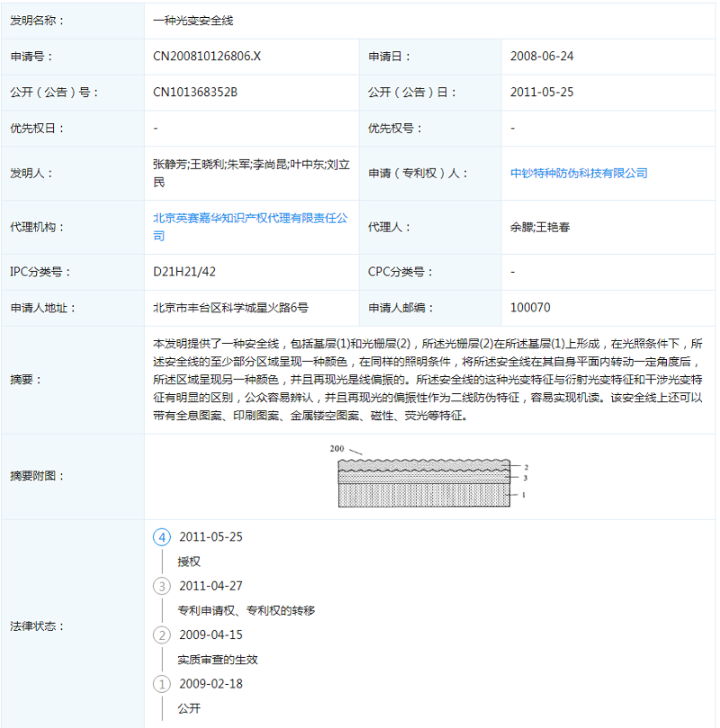Screen dimensions: 720x728
Task: Select the applicant address 北京市丰台区科学城星火路6号
Action: click(x=230, y=308)
